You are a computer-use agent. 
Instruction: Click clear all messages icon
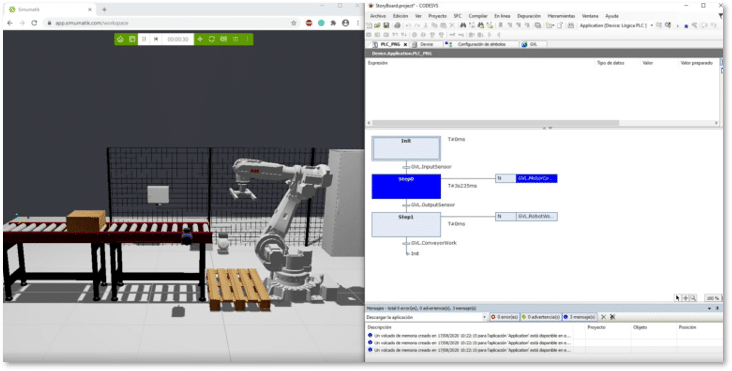[603, 317]
